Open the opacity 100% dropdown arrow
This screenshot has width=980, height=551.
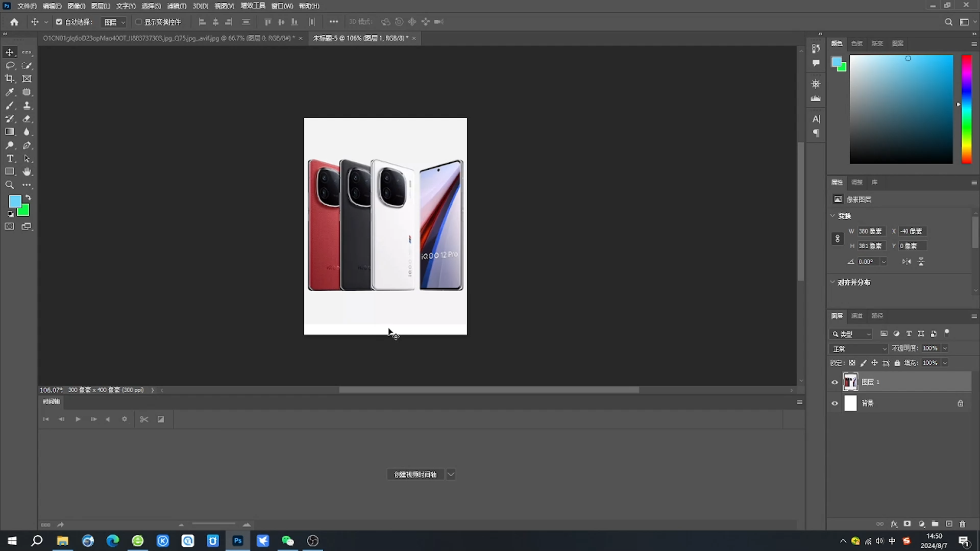point(945,348)
